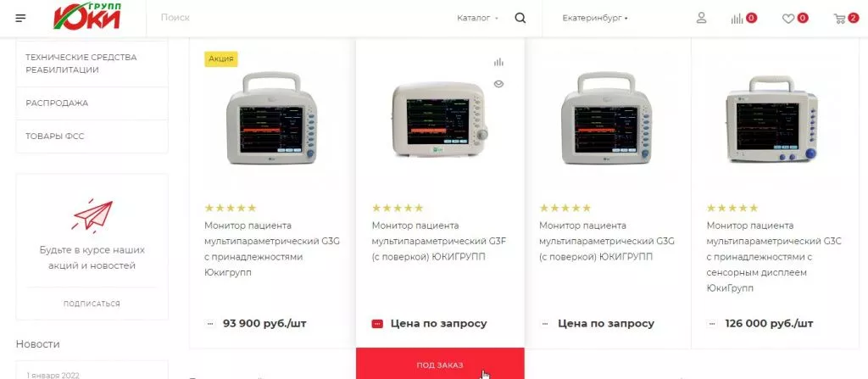The image size is (868, 379).
Task: Open the favorites heart icon
Action: point(787,19)
